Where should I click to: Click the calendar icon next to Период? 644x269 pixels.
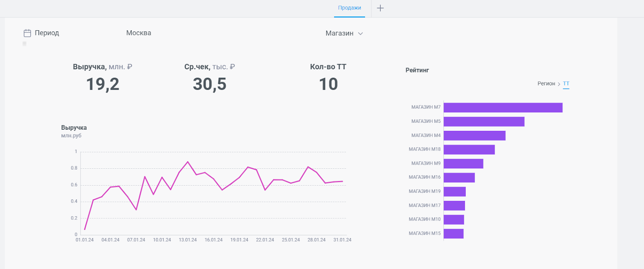coord(27,33)
